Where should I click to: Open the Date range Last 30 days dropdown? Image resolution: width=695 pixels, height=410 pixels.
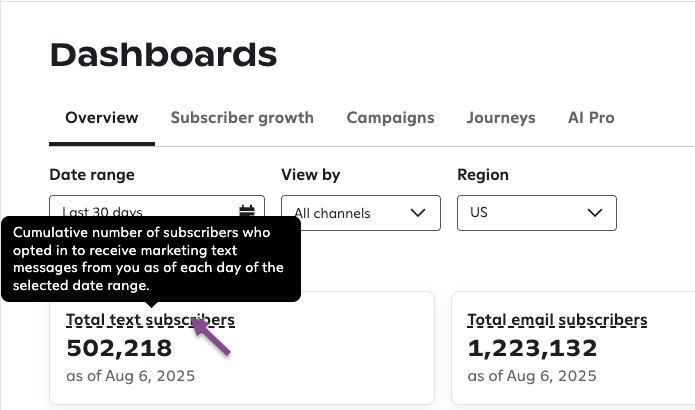coord(150,211)
